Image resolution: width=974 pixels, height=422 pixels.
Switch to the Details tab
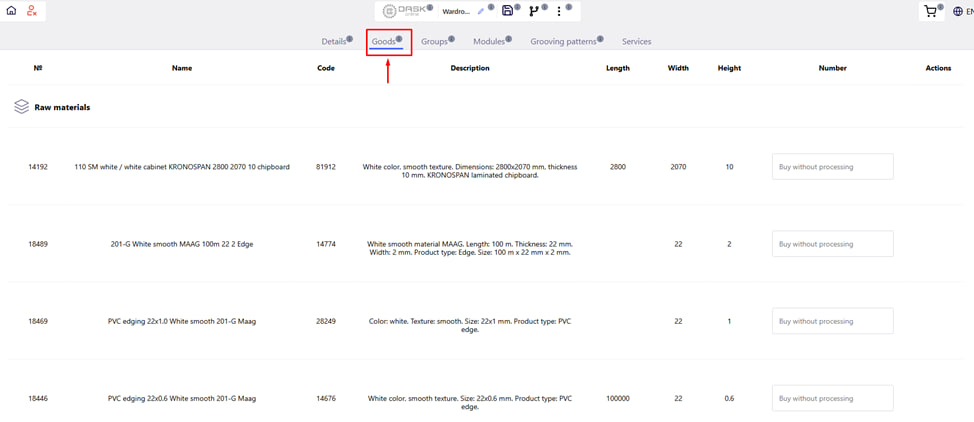[333, 42]
